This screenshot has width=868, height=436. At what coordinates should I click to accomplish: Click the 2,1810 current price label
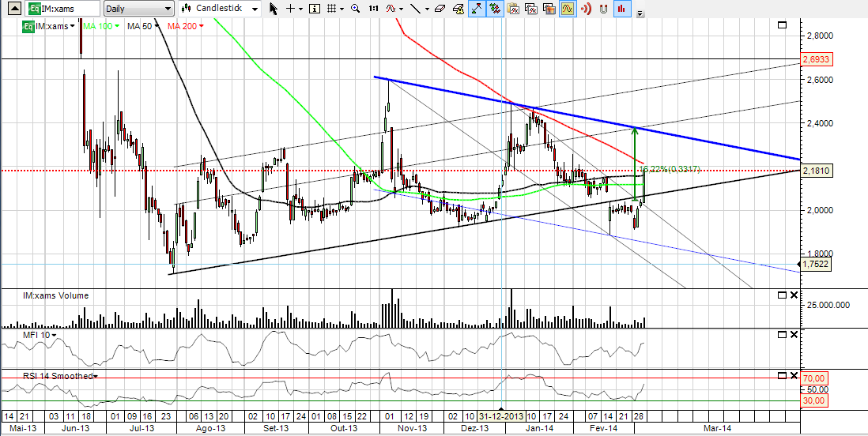[x=817, y=171]
